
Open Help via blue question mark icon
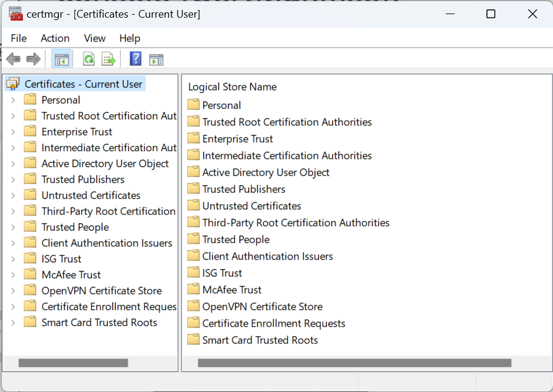135,59
